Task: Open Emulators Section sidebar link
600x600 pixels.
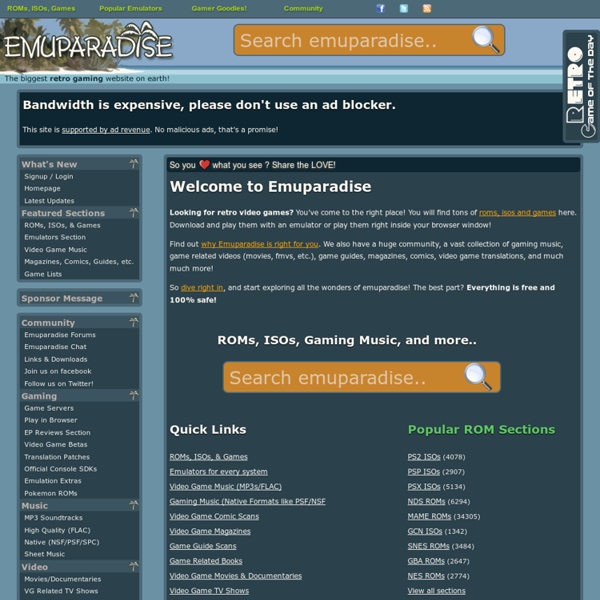Action: 55,237
